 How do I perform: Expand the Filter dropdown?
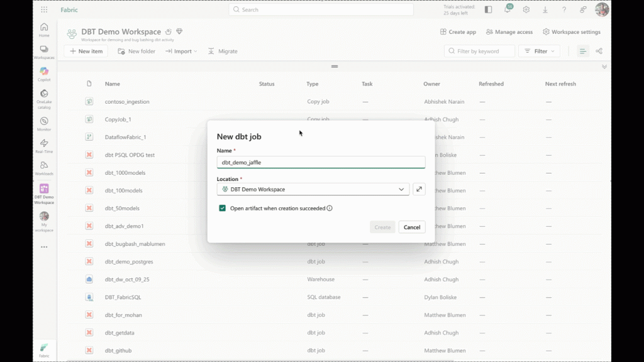coord(539,51)
